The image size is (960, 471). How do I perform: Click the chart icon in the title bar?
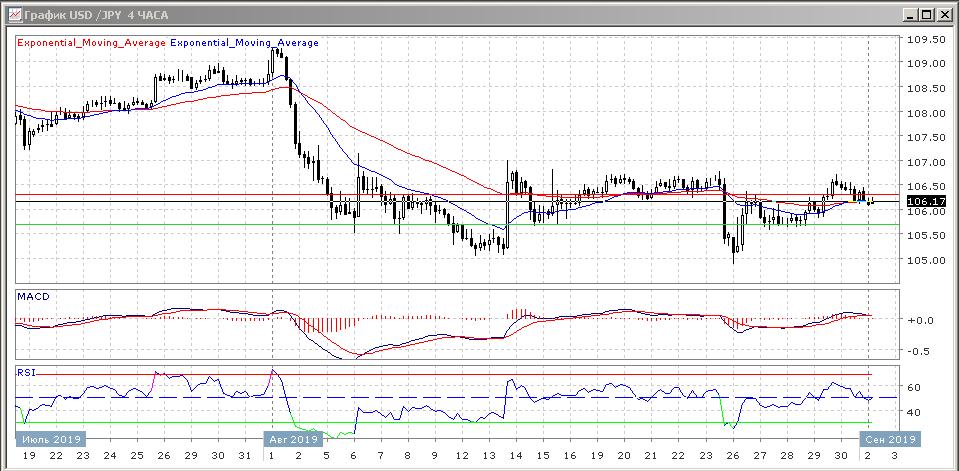(11, 14)
